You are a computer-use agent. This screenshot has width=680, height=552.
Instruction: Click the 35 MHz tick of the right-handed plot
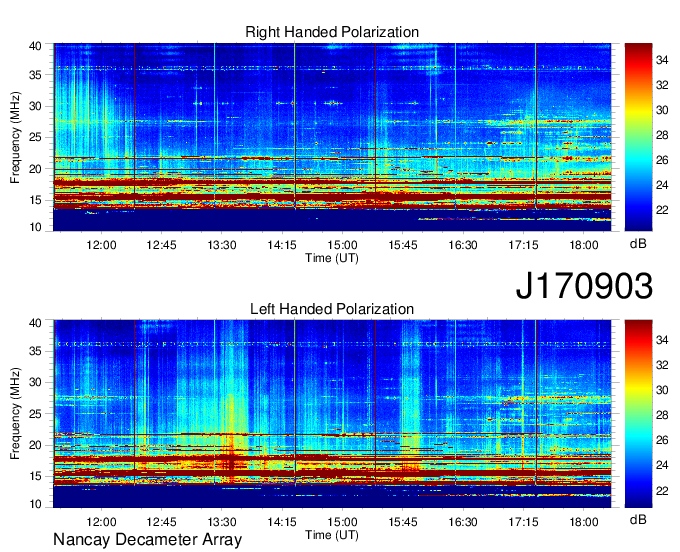[x=35, y=75]
